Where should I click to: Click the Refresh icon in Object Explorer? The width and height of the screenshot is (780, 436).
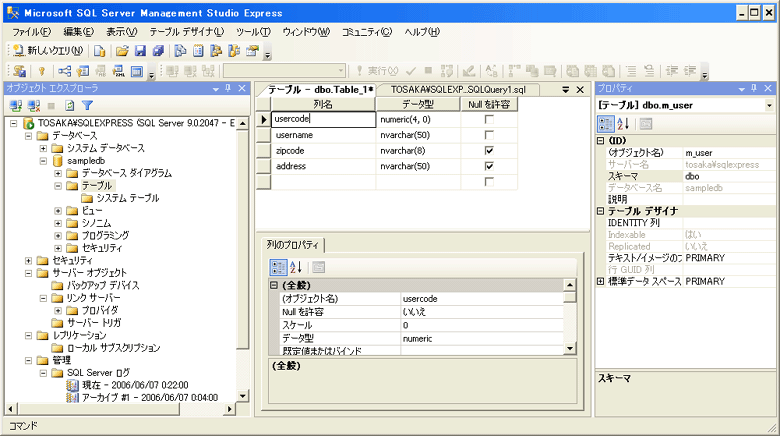pyautogui.click(x=70, y=106)
